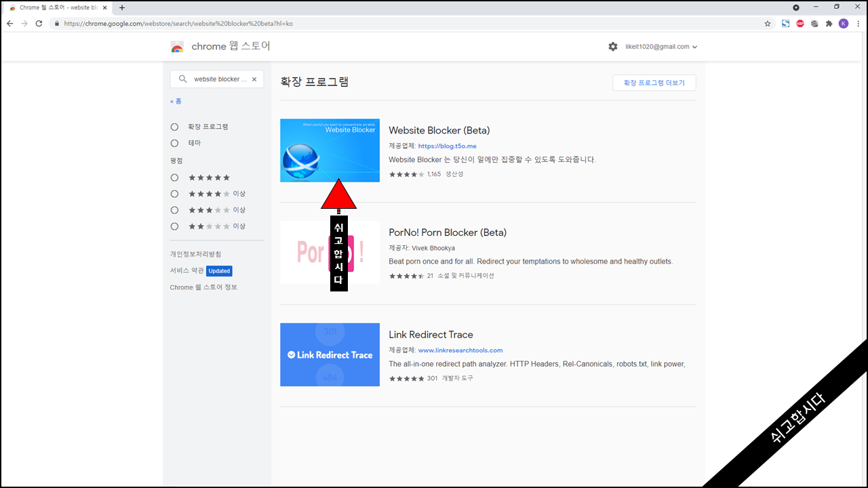Open 서비스 약관 link
This screenshot has height=488, width=868.
[186, 270]
